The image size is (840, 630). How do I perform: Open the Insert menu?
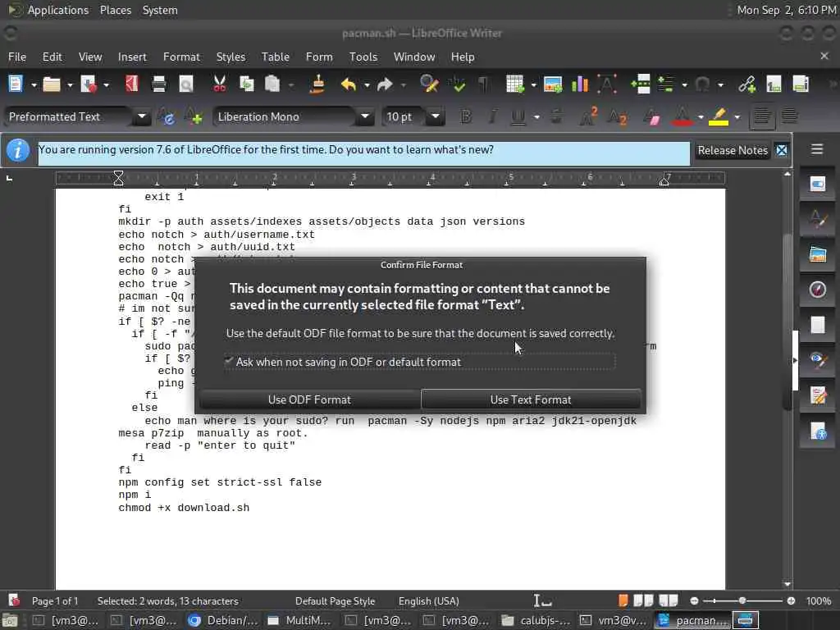point(132,57)
